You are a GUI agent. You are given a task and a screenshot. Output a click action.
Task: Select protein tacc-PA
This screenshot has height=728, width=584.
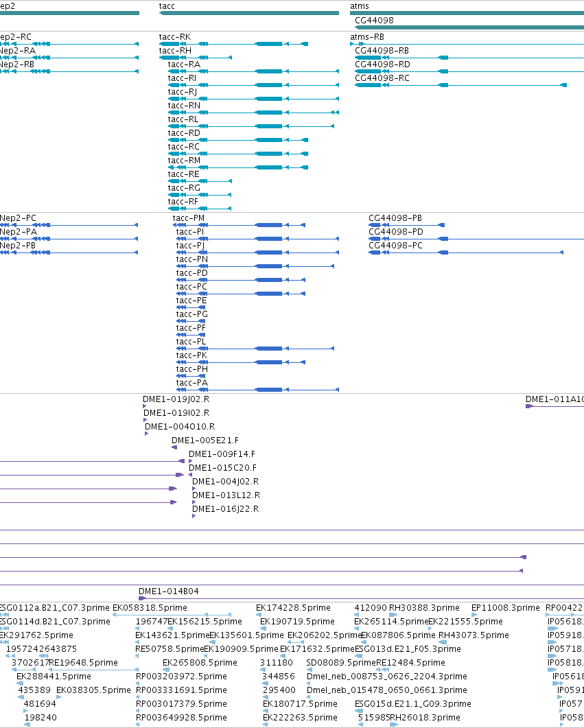[x=257, y=390]
